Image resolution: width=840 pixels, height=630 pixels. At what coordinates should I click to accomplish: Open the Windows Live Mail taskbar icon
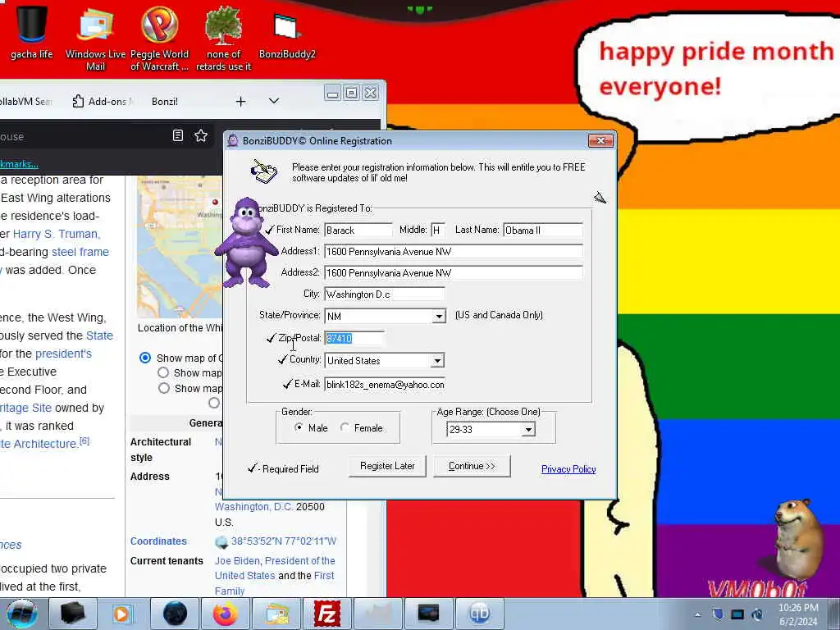(x=276, y=614)
